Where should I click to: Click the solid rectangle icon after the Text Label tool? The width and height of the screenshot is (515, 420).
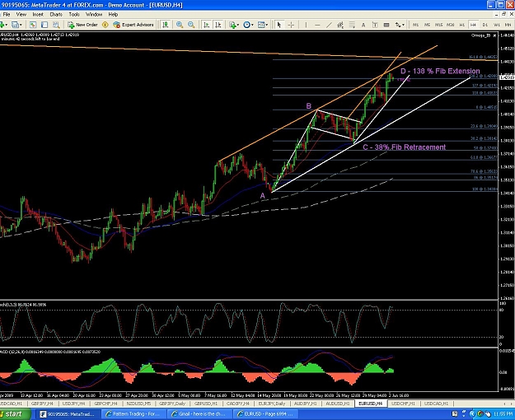tap(386, 25)
